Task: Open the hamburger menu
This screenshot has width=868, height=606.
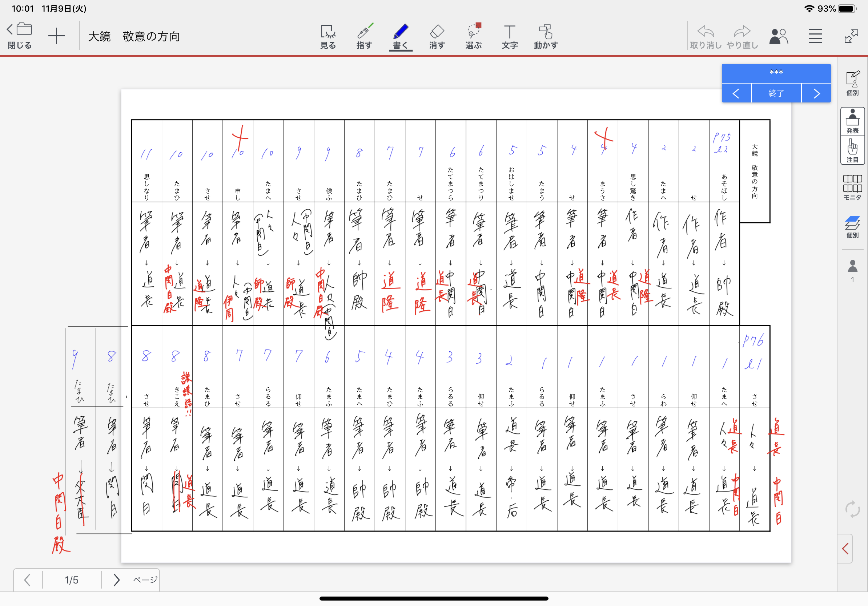Action: pos(815,36)
